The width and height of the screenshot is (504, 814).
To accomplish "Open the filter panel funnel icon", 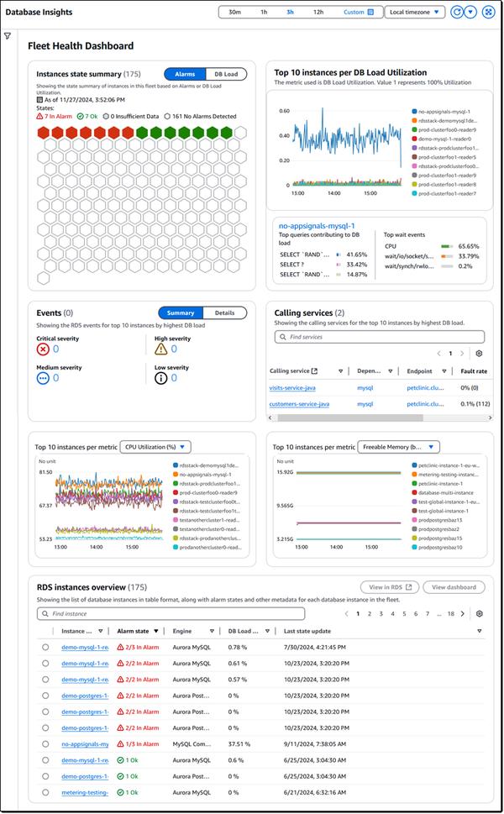I will [8, 36].
